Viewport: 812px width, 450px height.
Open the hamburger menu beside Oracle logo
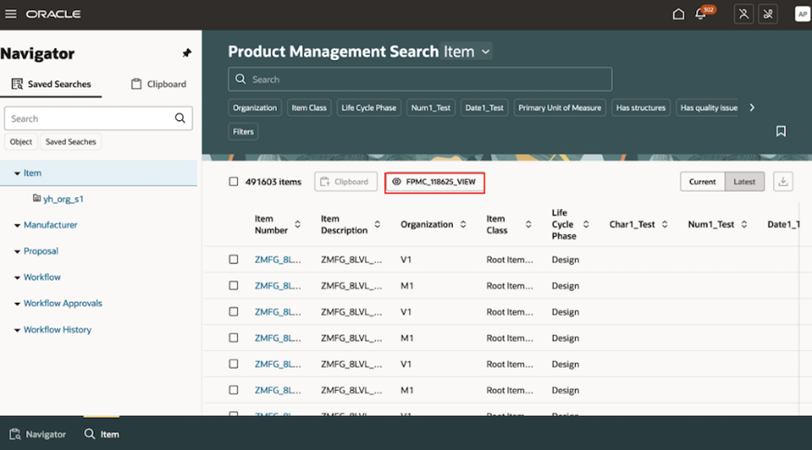(11, 14)
